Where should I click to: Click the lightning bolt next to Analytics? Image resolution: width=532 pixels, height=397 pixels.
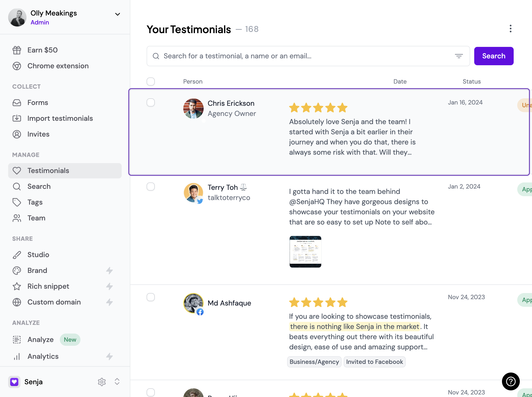click(109, 356)
